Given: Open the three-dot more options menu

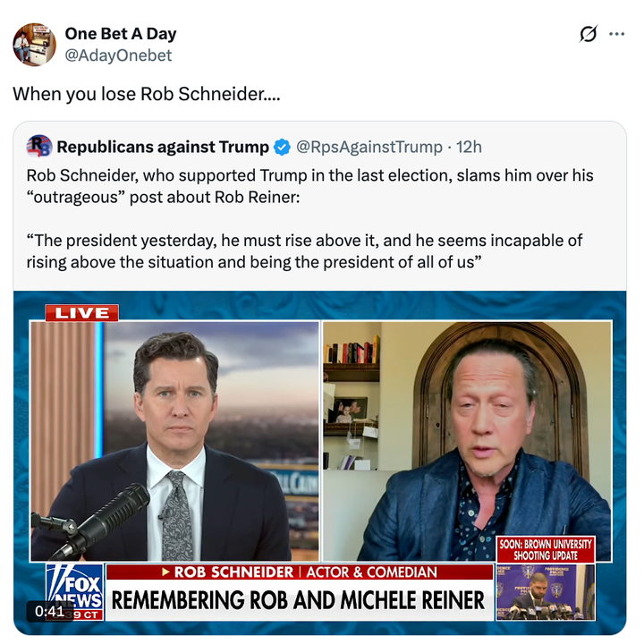Looking at the screenshot, I should coord(616,34).
